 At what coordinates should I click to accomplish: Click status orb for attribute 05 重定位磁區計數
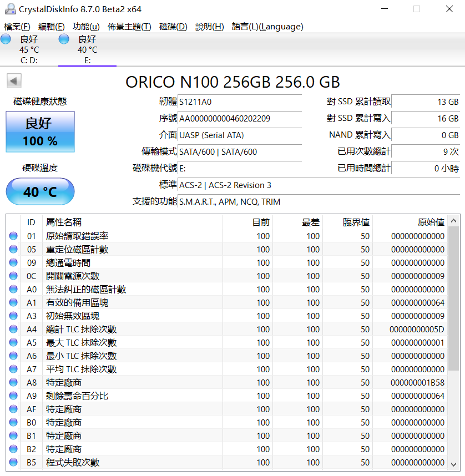[13, 249]
